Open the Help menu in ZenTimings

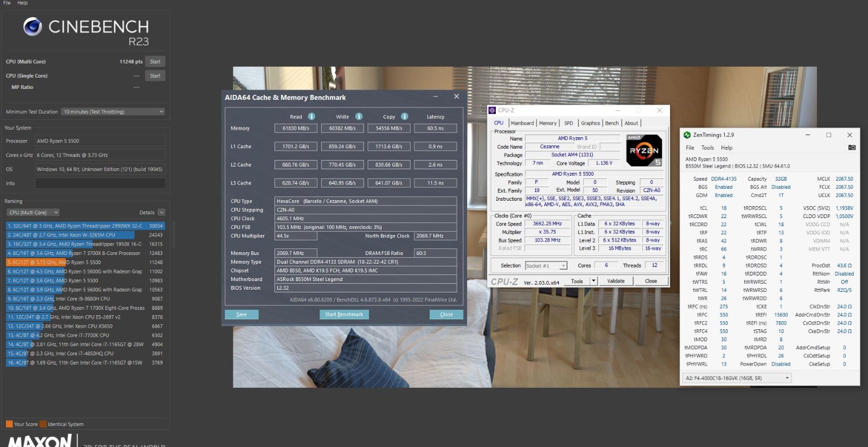[726, 148]
